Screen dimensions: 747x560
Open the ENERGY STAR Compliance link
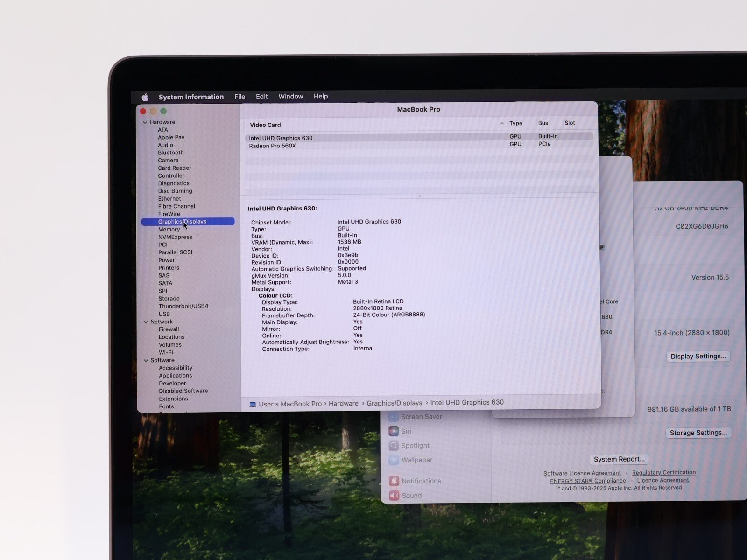(588, 481)
